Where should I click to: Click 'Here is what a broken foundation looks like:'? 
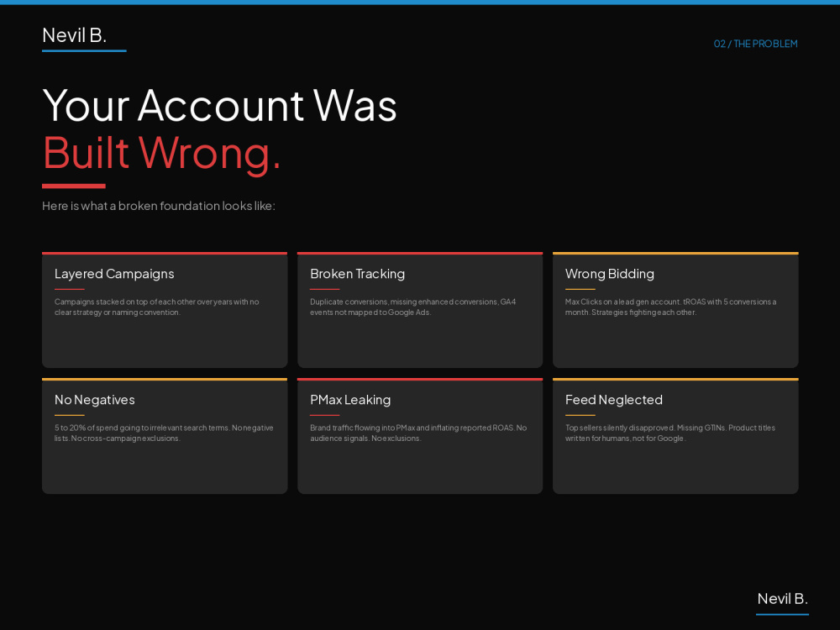[159, 206]
